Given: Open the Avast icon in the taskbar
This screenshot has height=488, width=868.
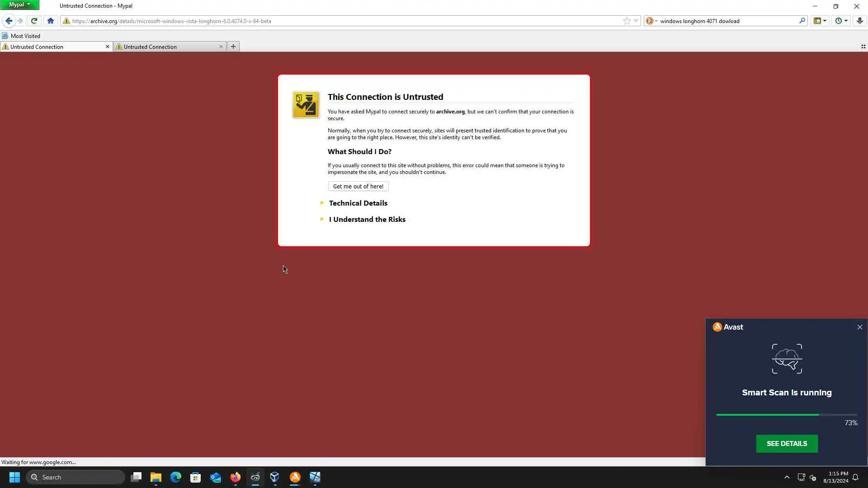Looking at the screenshot, I should click(x=295, y=477).
